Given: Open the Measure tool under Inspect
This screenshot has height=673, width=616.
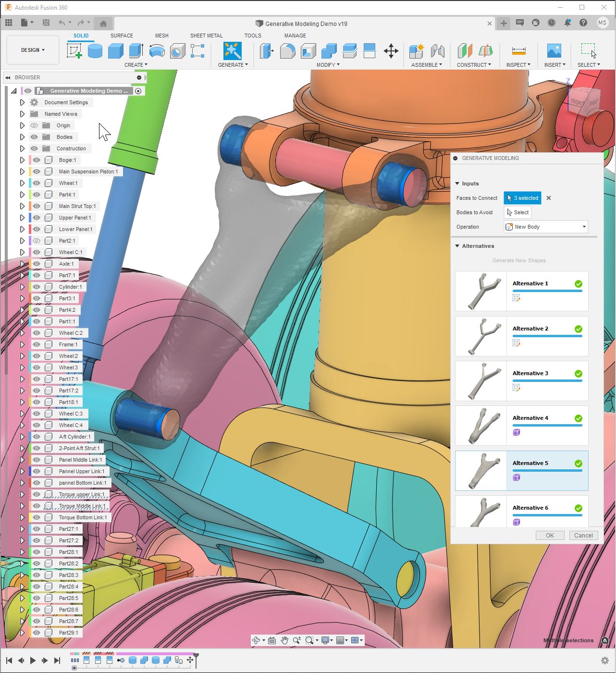Looking at the screenshot, I should [518, 51].
